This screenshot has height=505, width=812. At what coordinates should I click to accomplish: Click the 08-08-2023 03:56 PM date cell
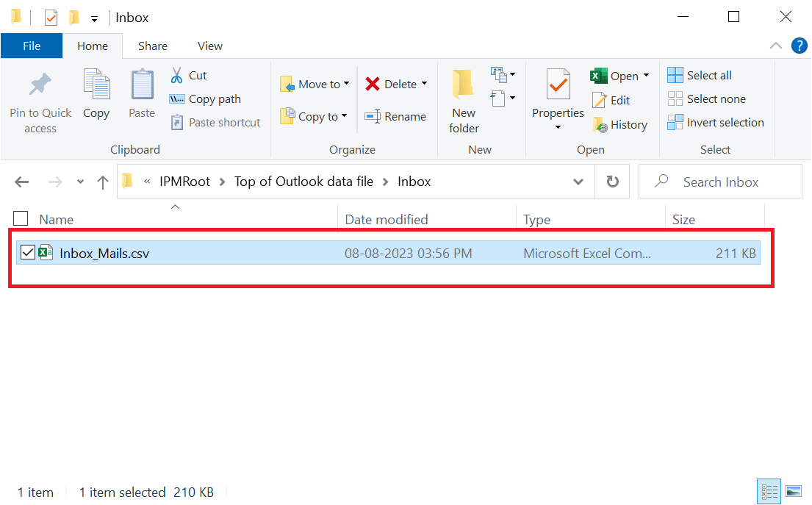coord(408,254)
